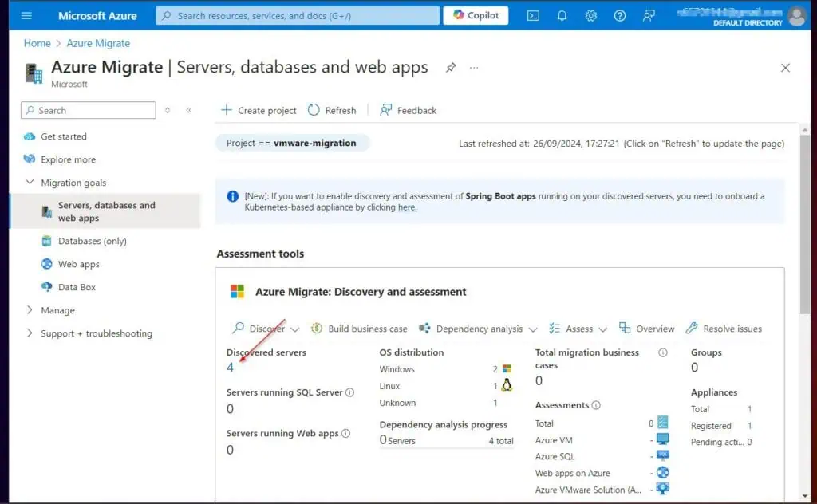Show info for Total migration business cases
The height and width of the screenshot is (504, 817).
click(663, 352)
